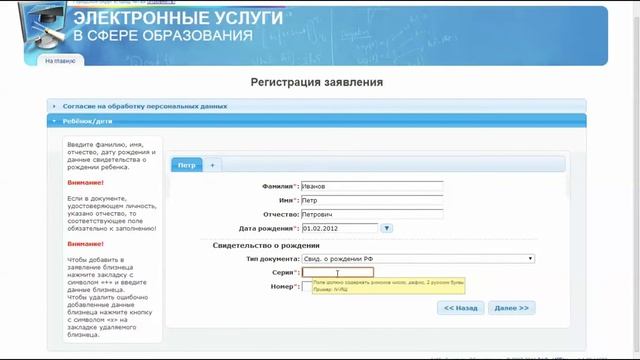
Task: Click the 'Регистрация заявления' heading
Action: pyautogui.click(x=317, y=82)
